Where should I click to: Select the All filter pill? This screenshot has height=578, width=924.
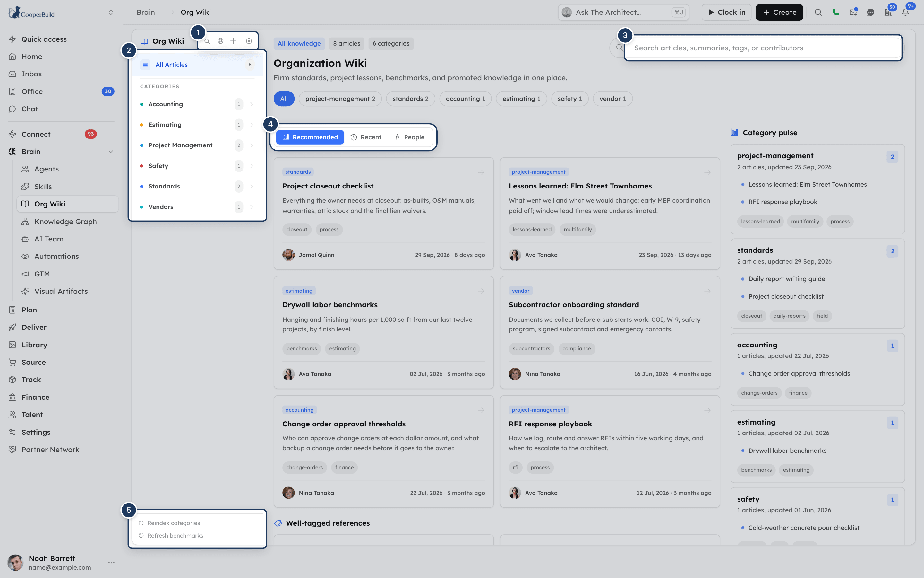click(x=284, y=99)
